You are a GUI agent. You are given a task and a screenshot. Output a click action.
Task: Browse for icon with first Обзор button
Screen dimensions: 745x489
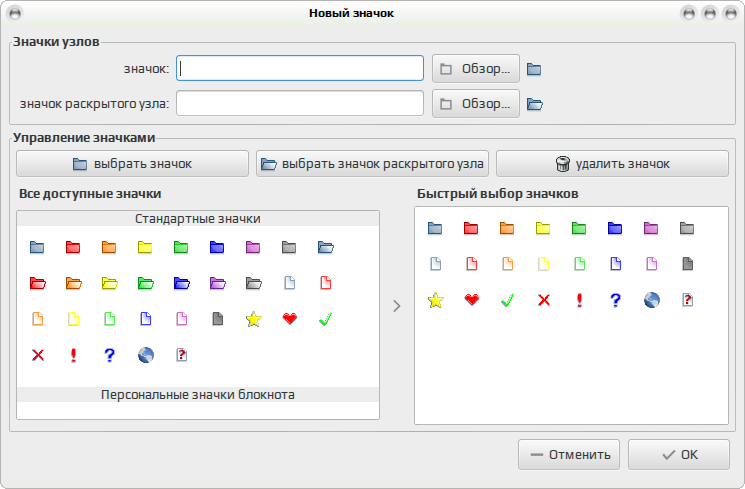[476, 69]
